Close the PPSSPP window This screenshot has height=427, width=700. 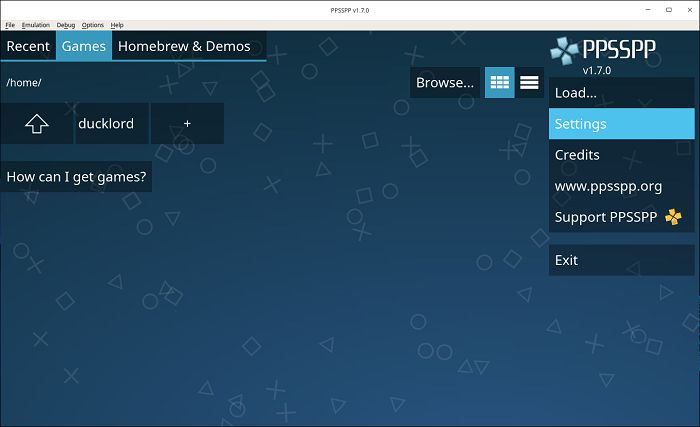tap(690, 10)
